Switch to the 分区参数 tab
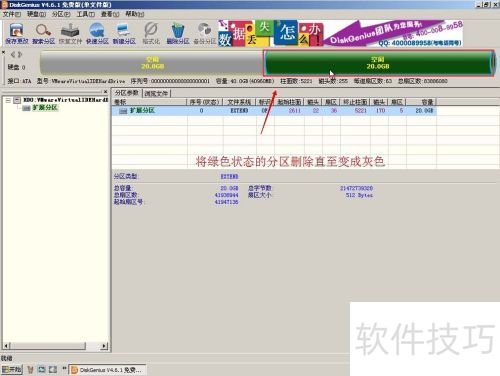The height and width of the screenshot is (376, 500). pos(127,93)
